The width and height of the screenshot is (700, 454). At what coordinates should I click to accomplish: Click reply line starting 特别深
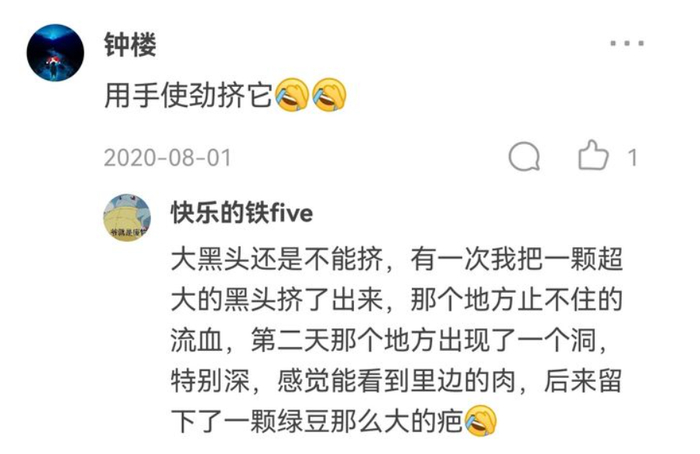tap(396, 381)
